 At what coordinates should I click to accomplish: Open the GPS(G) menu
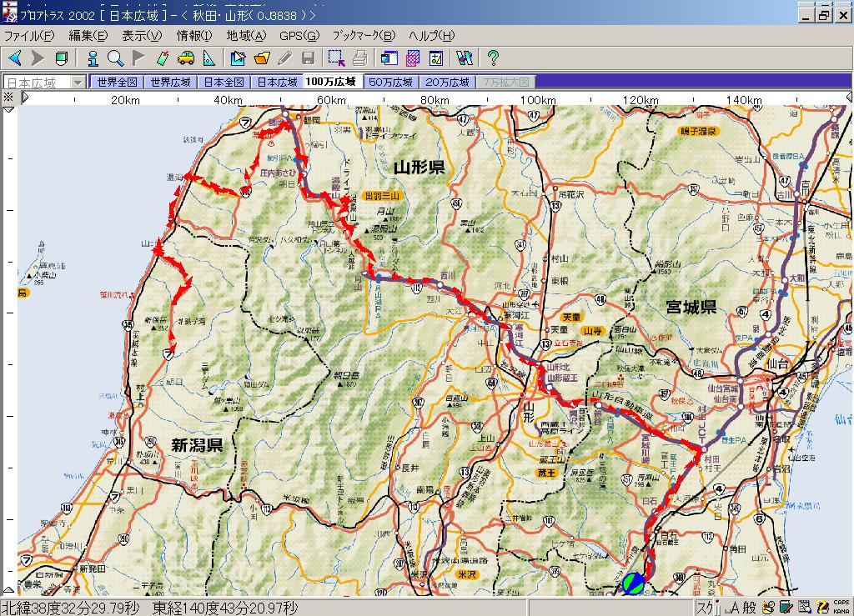click(299, 36)
